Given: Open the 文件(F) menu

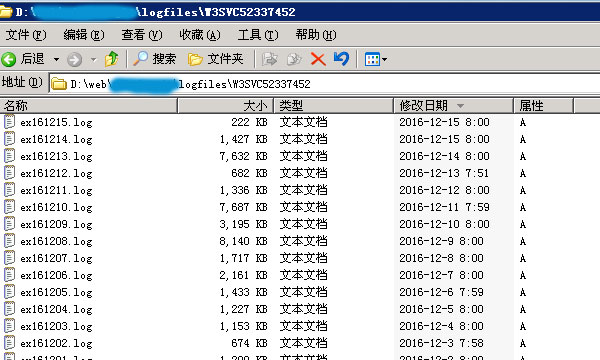Looking at the screenshot, I should click(x=26, y=35).
